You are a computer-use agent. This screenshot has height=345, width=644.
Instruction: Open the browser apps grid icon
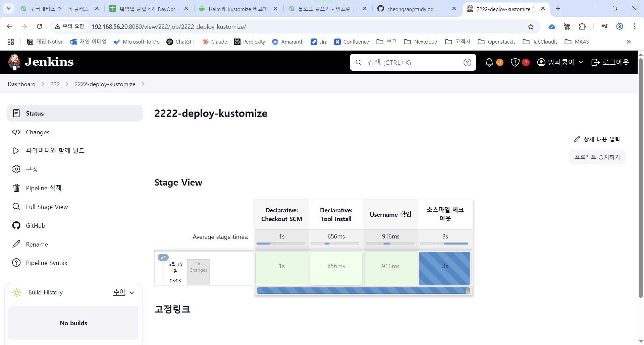click(11, 42)
